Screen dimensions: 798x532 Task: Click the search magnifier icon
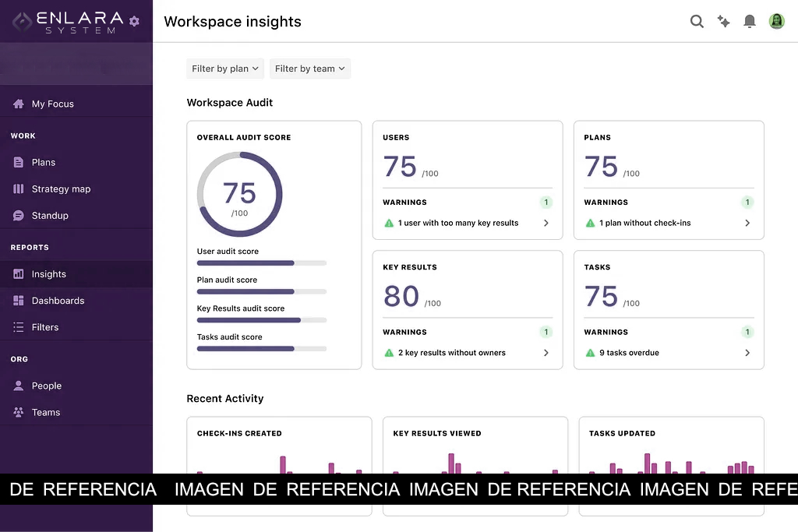[x=697, y=22]
